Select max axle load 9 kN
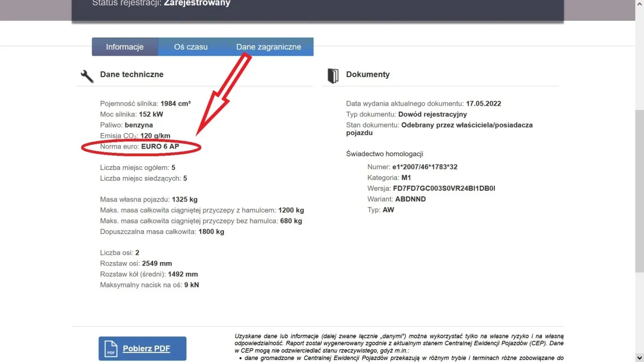Image resolution: width=644 pixels, height=362 pixels. pyautogui.click(x=191, y=285)
